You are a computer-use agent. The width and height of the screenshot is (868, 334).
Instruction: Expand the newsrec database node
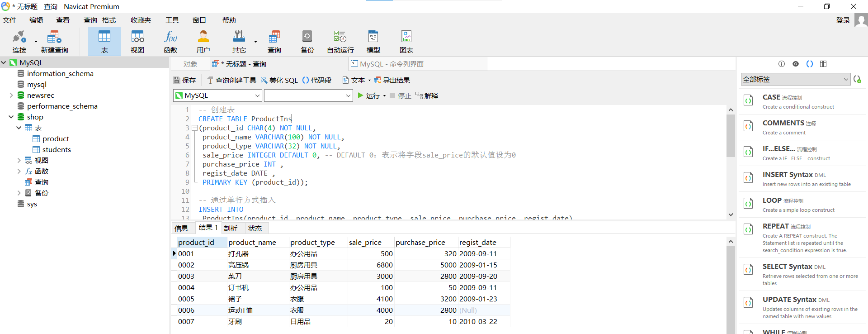point(11,95)
